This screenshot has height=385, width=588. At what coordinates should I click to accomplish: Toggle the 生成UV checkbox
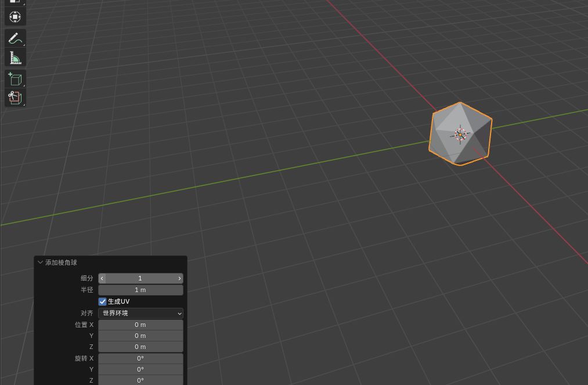(102, 301)
